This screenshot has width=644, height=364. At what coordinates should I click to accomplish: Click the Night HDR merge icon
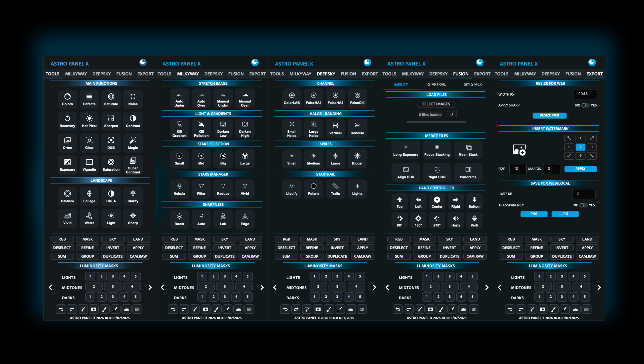pos(437,172)
